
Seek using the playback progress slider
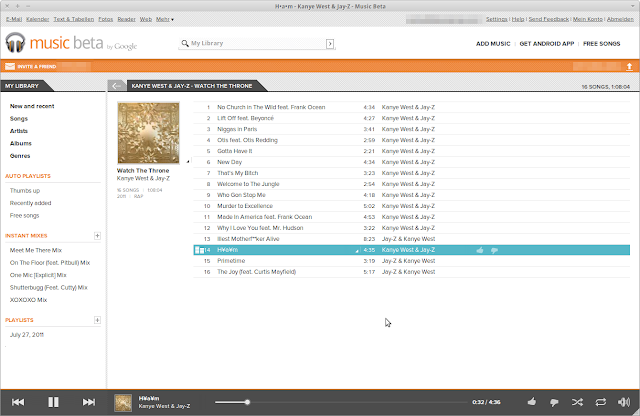pyautogui.click(x=341, y=402)
